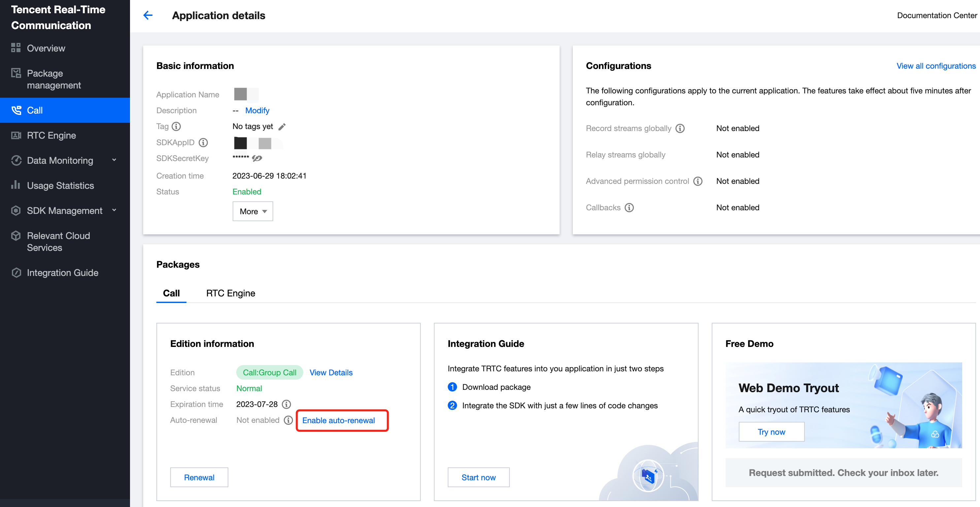Expand the Data Monitoring submenu chevron
This screenshot has width=980, height=507.
(x=114, y=160)
